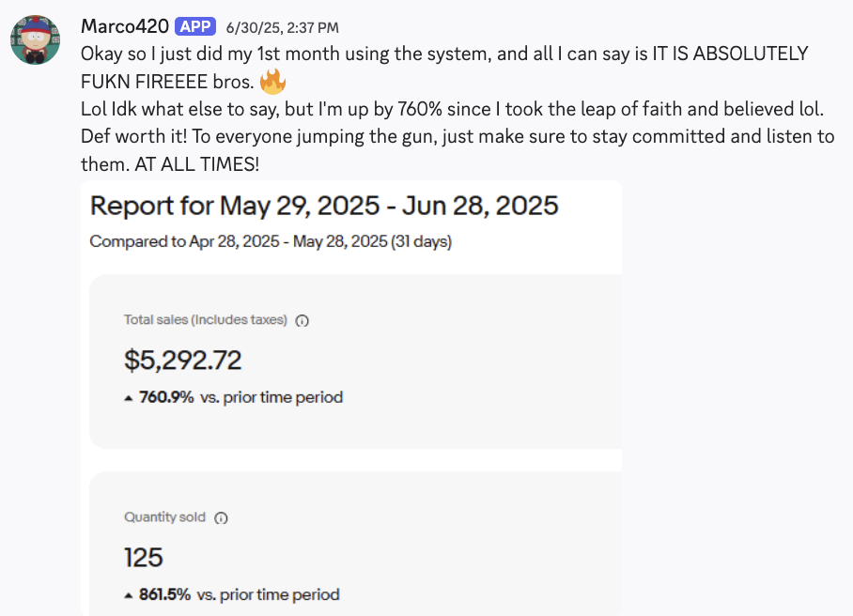
Task: Click the fire emoji in the message
Action: point(272,83)
